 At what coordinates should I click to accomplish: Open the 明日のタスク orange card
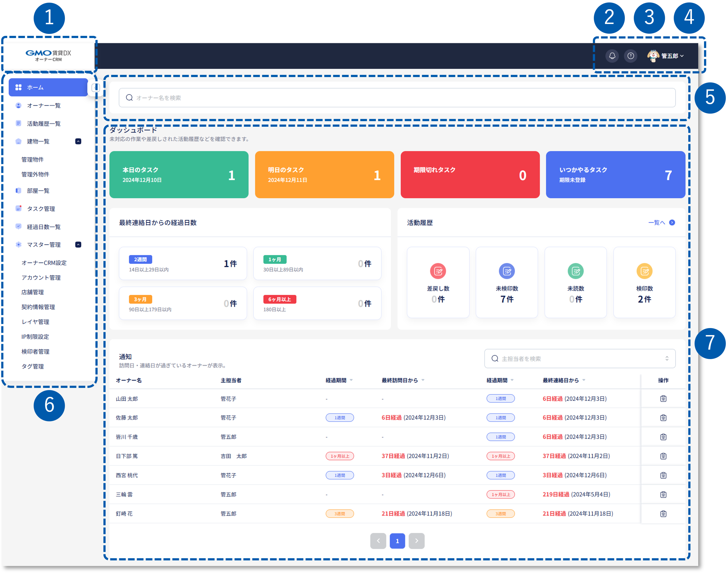[324, 174]
